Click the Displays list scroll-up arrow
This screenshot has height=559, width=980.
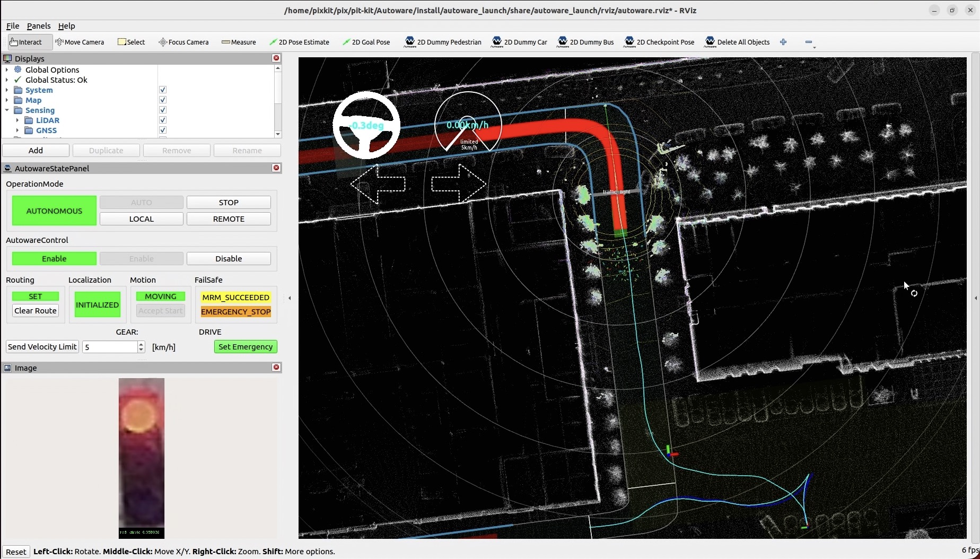[278, 68]
